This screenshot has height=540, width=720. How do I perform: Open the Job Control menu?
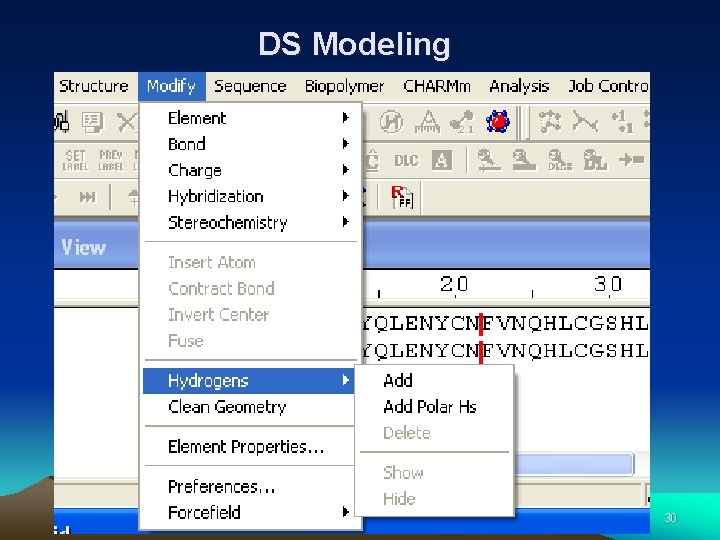608,86
